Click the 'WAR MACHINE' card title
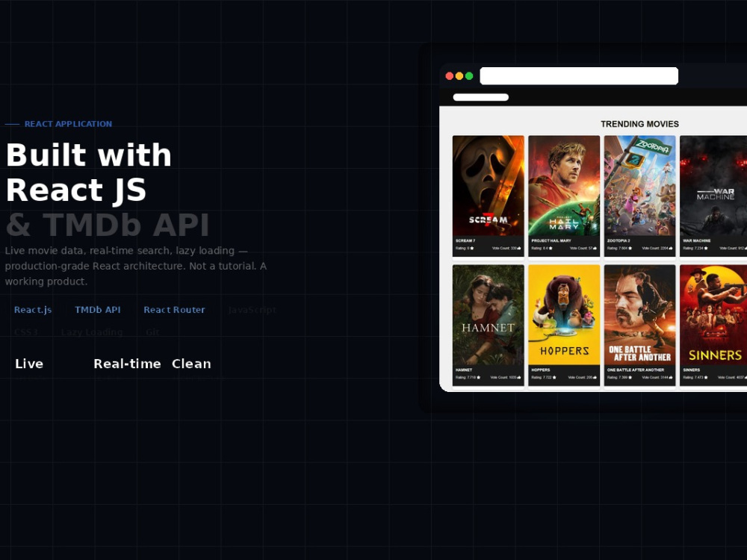The height and width of the screenshot is (560, 747). click(x=696, y=240)
